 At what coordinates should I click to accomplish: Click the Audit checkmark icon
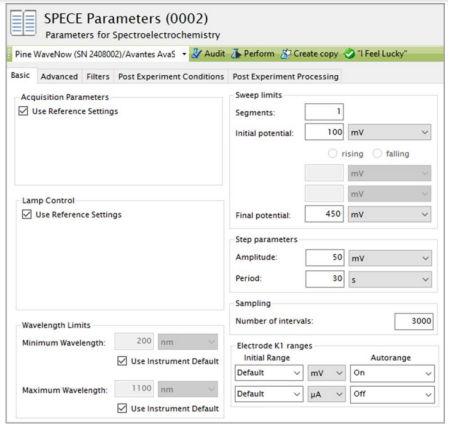point(197,54)
